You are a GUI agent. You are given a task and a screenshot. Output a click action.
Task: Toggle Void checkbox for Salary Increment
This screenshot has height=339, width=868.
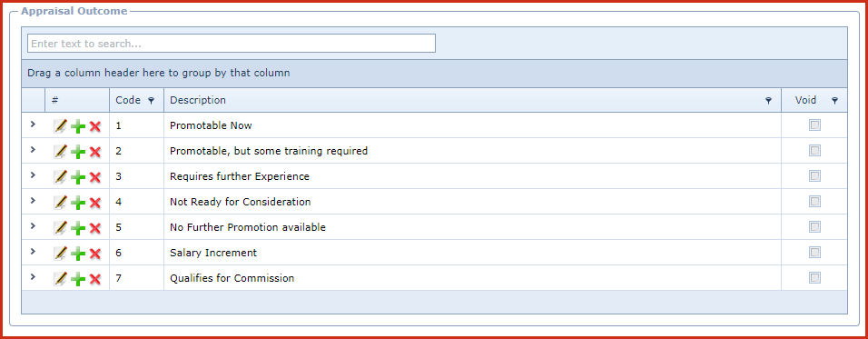(x=814, y=253)
